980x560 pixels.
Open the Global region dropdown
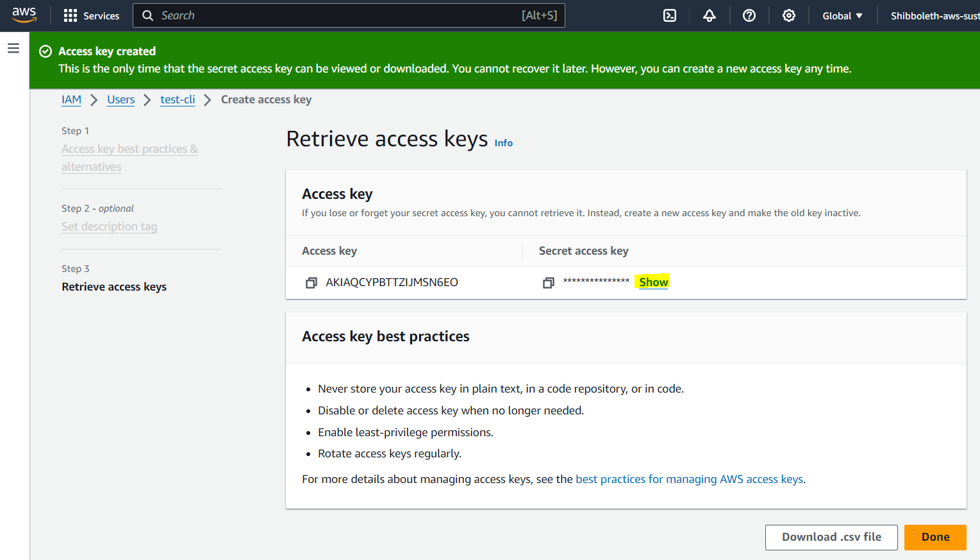click(x=842, y=15)
